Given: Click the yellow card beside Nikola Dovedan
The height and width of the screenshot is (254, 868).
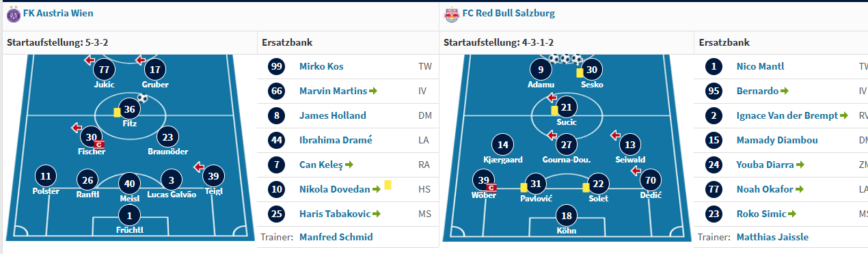Looking at the screenshot, I should click(388, 184).
